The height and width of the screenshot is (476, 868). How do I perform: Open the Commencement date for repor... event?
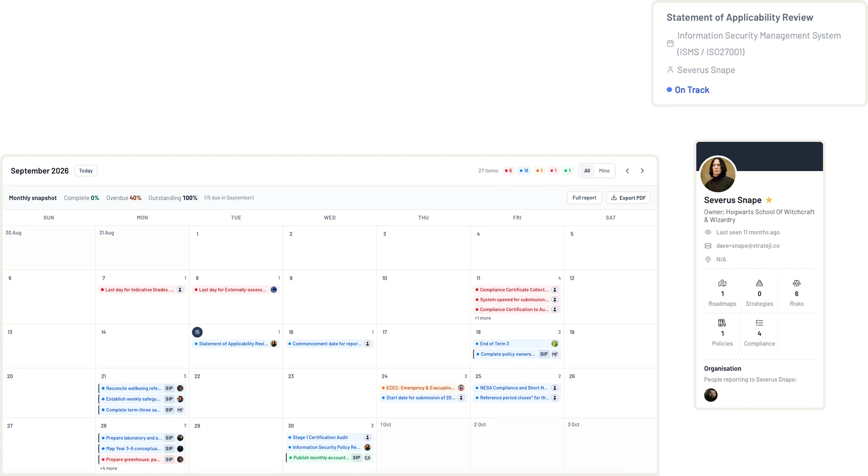tap(329, 344)
